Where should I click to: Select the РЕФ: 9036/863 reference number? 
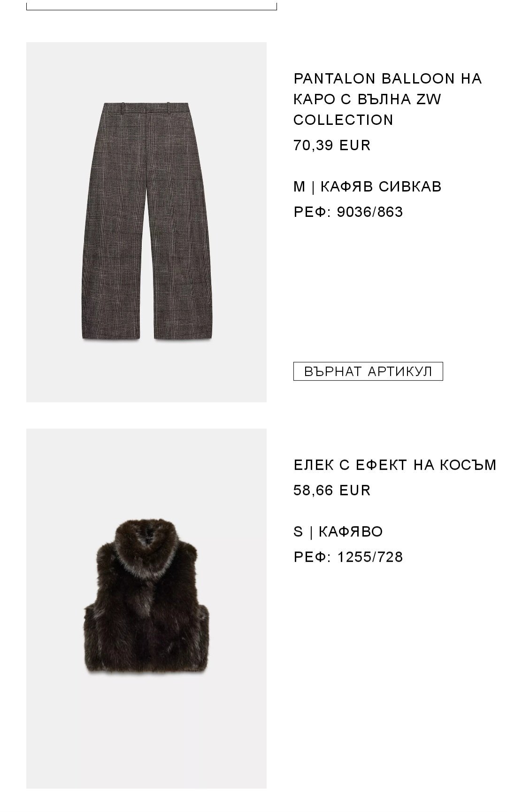coord(348,212)
